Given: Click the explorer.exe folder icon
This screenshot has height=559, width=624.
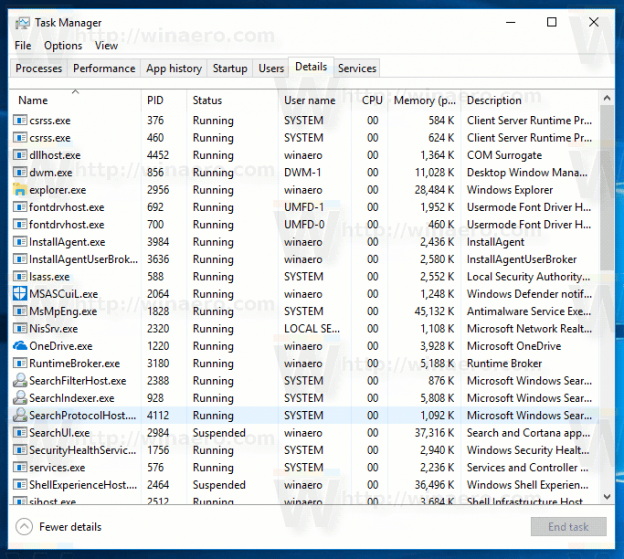Looking at the screenshot, I should 20,189.
